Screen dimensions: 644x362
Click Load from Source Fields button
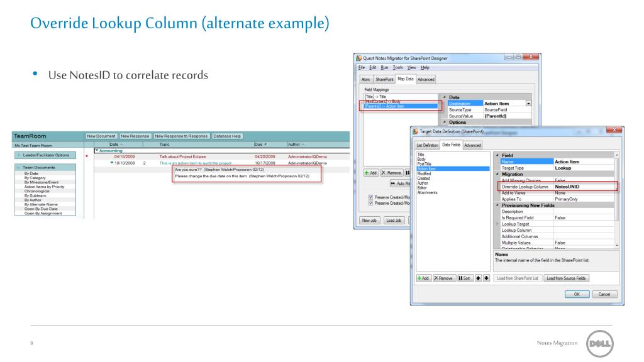pos(566,278)
